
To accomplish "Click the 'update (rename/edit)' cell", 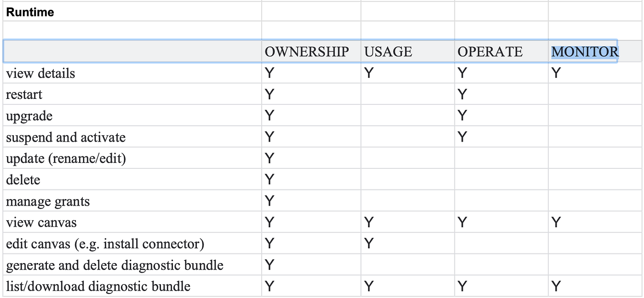I will click(x=132, y=158).
